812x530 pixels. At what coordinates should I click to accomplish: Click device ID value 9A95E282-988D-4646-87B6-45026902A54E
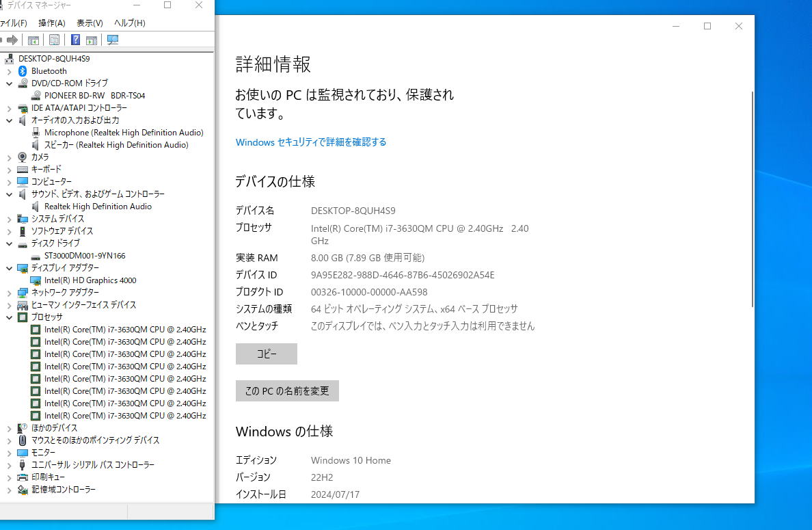[x=403, y=275]
